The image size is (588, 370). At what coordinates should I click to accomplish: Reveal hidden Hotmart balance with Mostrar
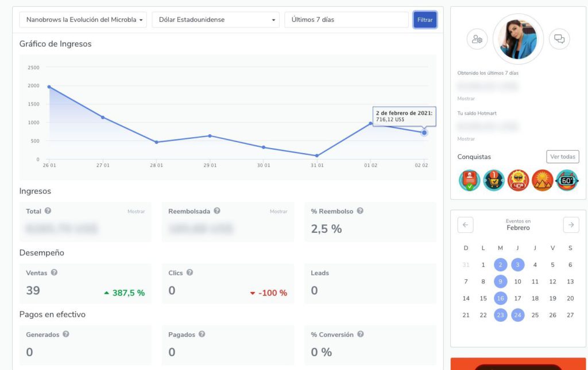(x=466, y=139)
